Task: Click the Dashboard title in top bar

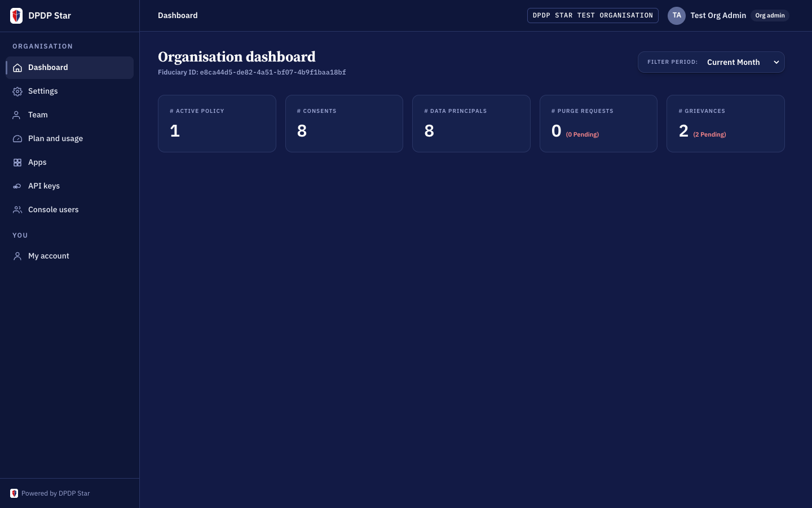Action: pyautogui.click(x=178, y=16)
